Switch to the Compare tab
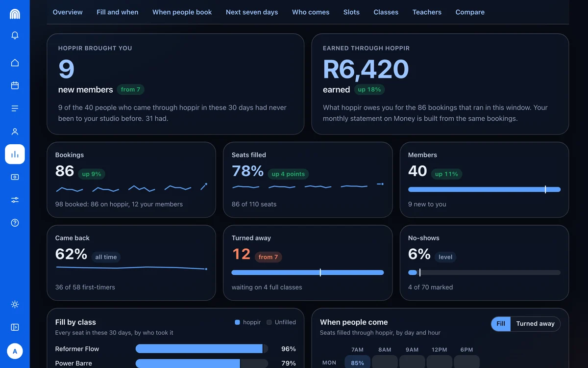The height and width of the screenshot is (368, 588). coord(470,12)
